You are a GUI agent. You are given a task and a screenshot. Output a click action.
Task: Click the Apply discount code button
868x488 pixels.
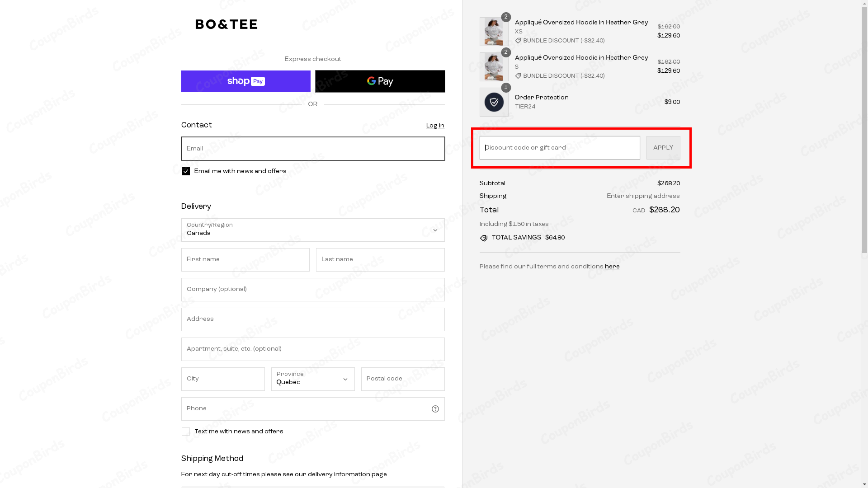tap(663, 147)
